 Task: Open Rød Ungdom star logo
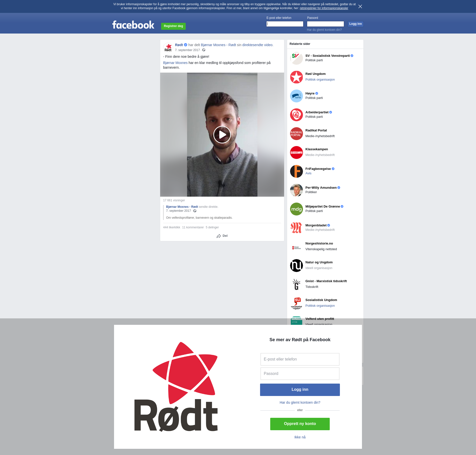pos(297,77)
